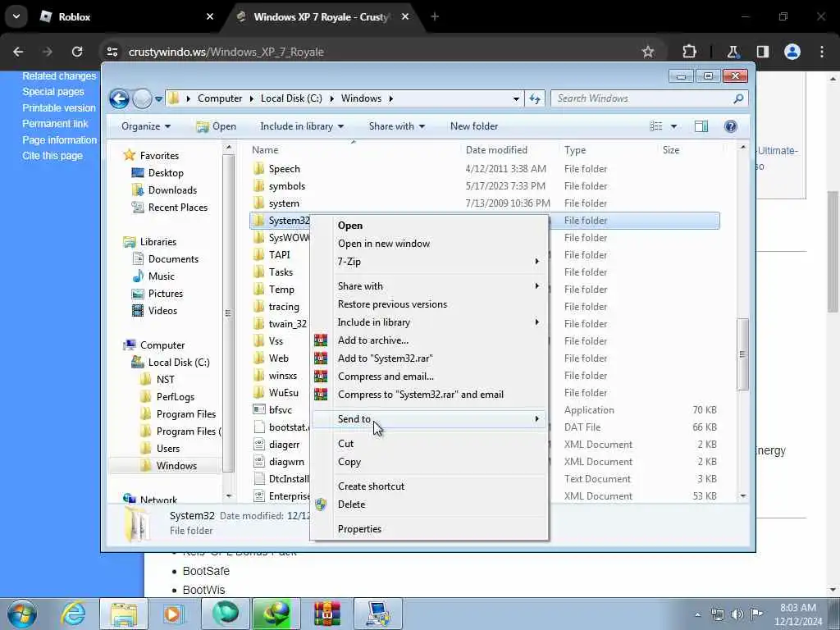840x630 pixels.
Task: Click the shield icon beside Delete
Action: [321, 504]
